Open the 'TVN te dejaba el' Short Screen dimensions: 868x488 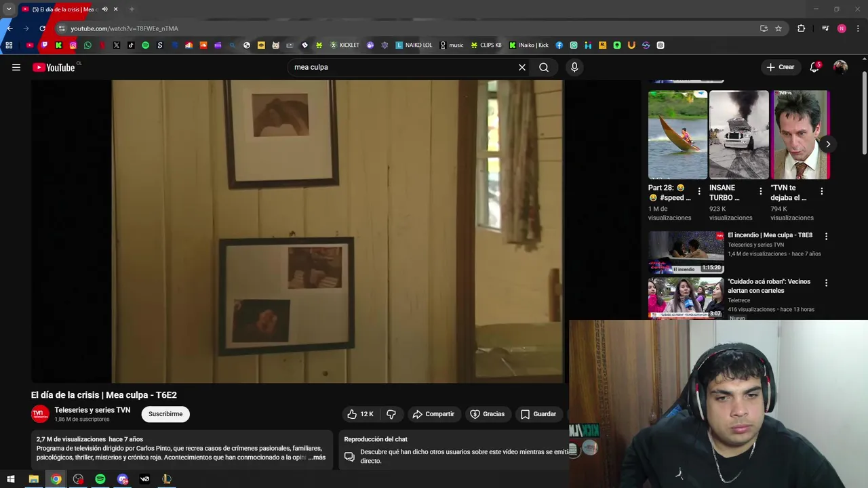(800, 135)
